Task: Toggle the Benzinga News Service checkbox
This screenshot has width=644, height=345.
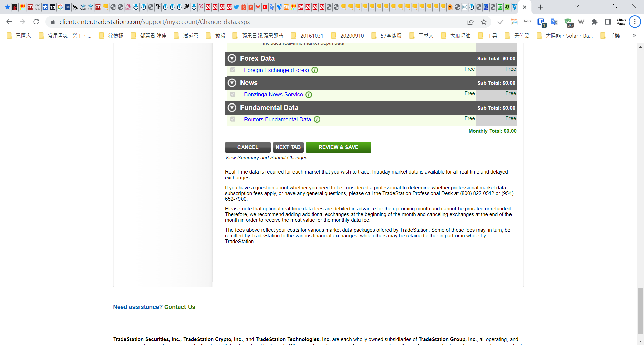Action: point(233,94)
